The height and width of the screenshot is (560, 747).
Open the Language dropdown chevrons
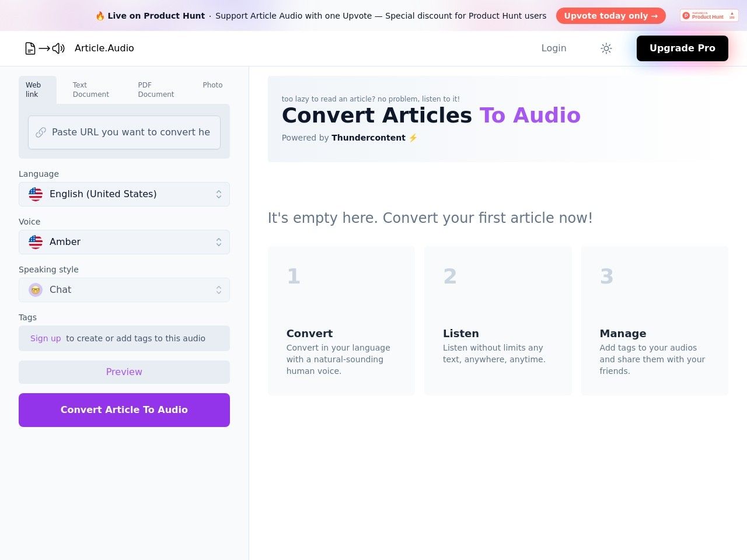tap(219, 194)
